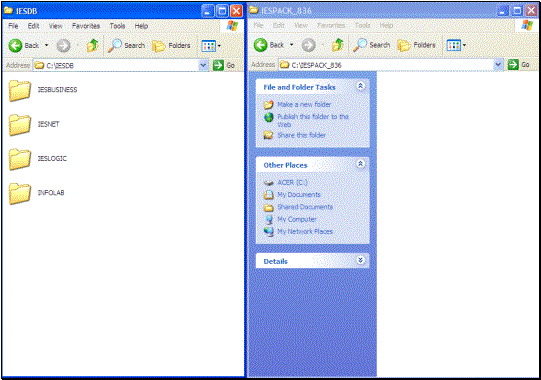Screen dimensions: 541x380
Task: Maximize the IESPACK_836 window
Action: click(517, 11)
